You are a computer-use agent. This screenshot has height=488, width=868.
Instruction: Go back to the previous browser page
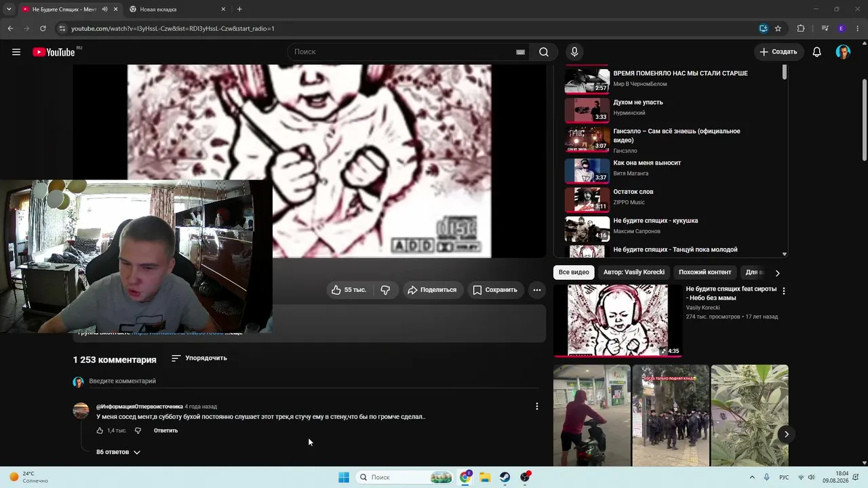coord(10,28)
